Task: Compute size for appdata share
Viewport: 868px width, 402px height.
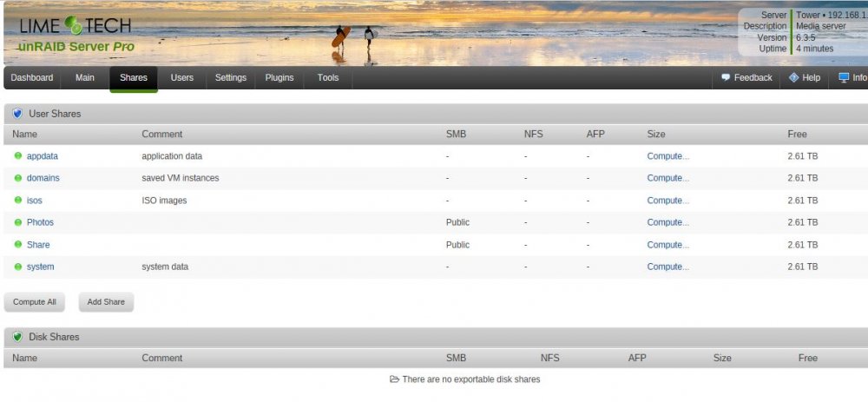Action: tap(668, 156)
